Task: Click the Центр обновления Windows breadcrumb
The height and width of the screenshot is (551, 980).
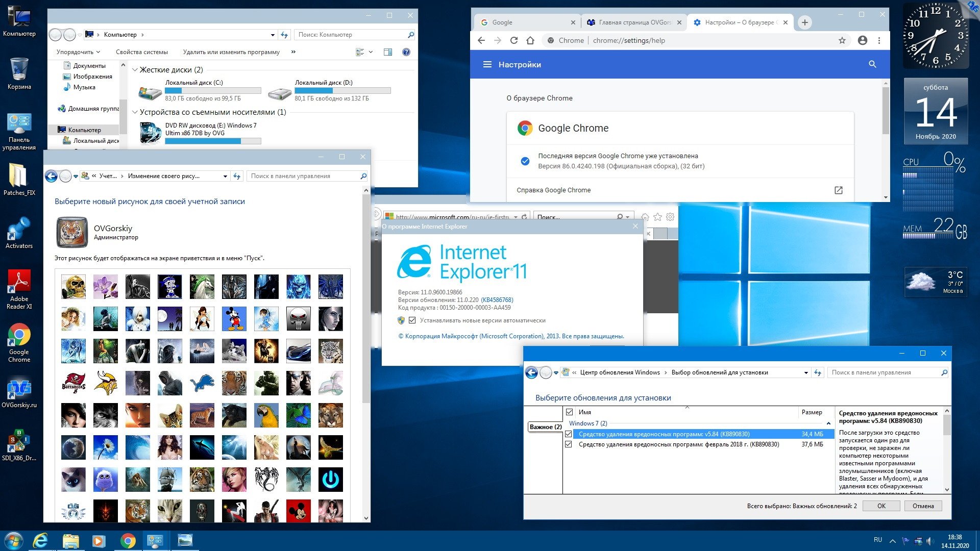Action: (x=620, y=372)
